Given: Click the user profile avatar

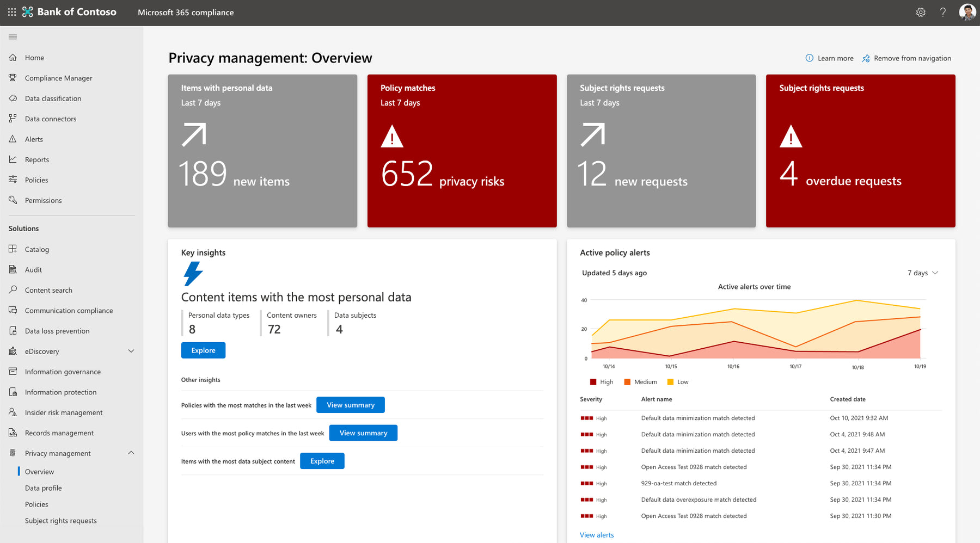Looking at the screenshot, I should (x=967, y=12).
